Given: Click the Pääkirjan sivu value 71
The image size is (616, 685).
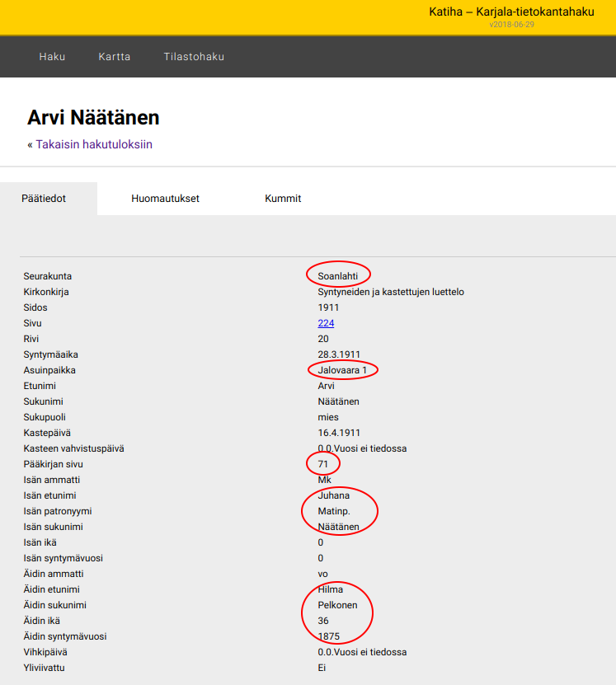Looking at the screenshot, I should tap(323, 464).
